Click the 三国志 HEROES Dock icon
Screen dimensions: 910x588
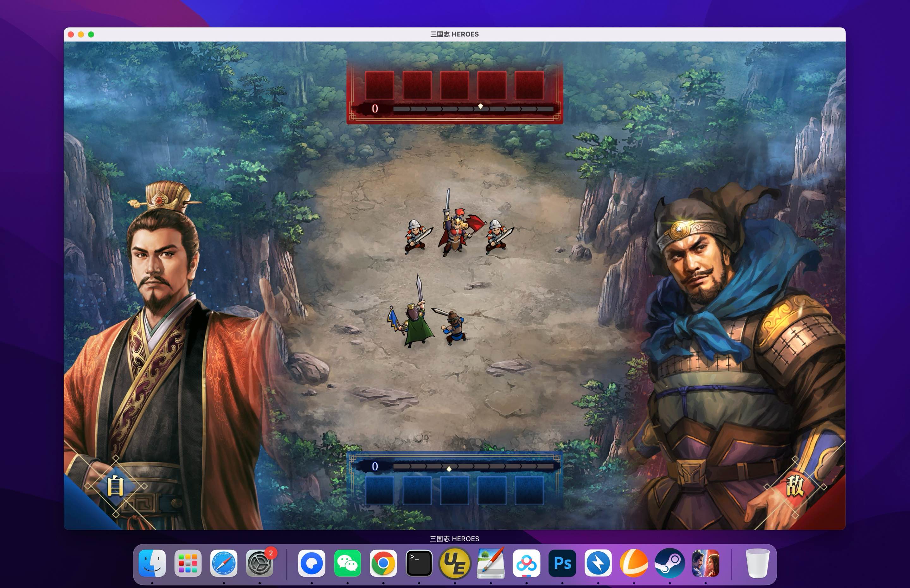point(706,563)
